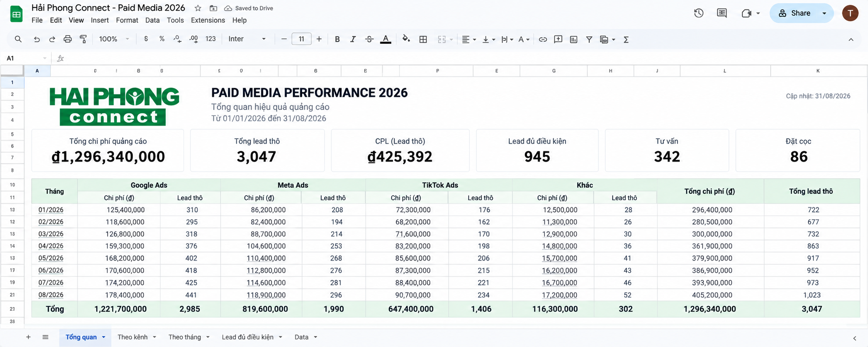868x347 pixels.
Task: Star the document title
Action: click(x=198, y=8)
